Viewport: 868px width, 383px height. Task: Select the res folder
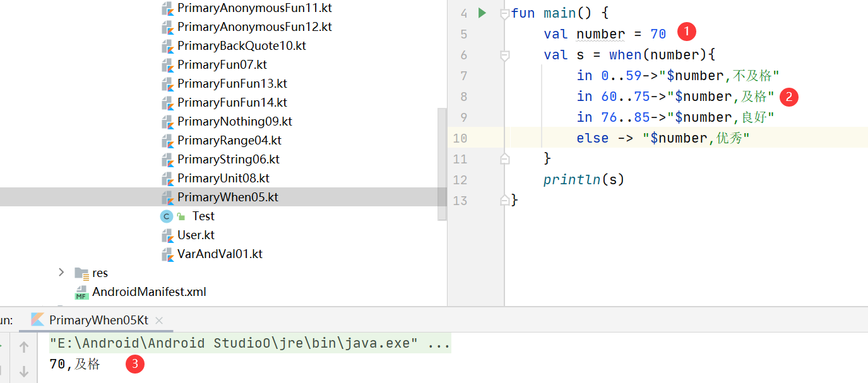coord(100,273)
